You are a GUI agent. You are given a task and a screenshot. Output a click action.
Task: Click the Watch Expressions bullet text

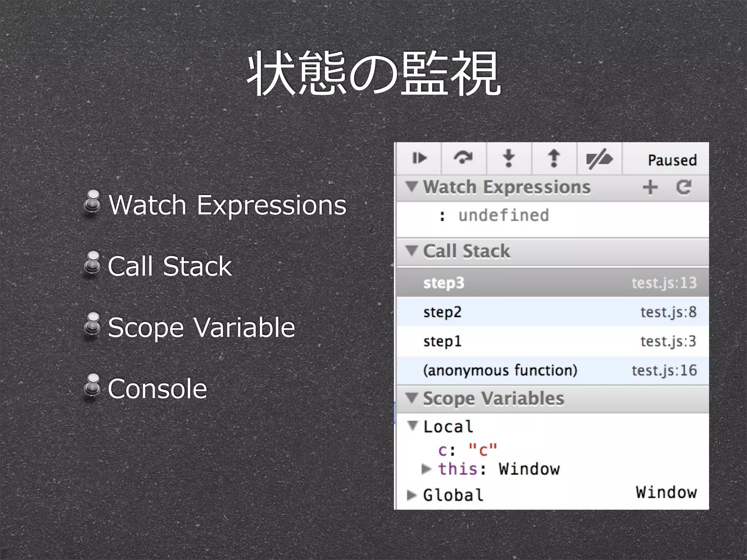[228, 205]
